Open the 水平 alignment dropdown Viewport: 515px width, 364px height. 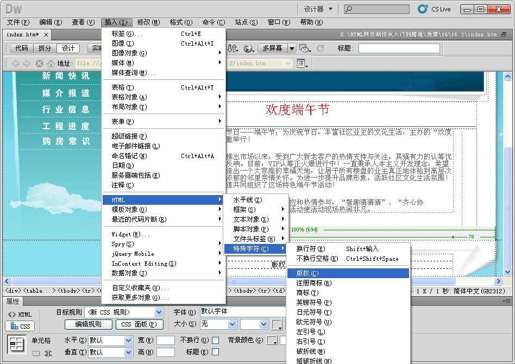click(x=129, y=340)
